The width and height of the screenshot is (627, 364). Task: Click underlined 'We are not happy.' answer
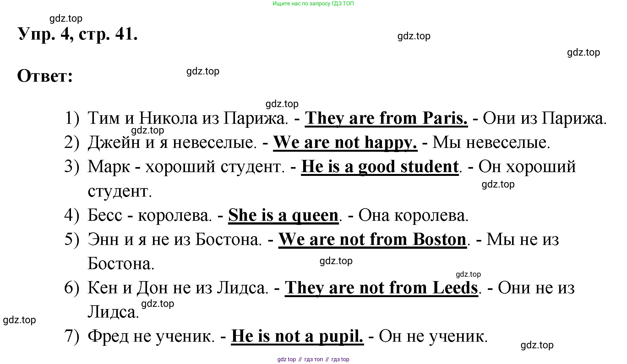pos(345,143)
